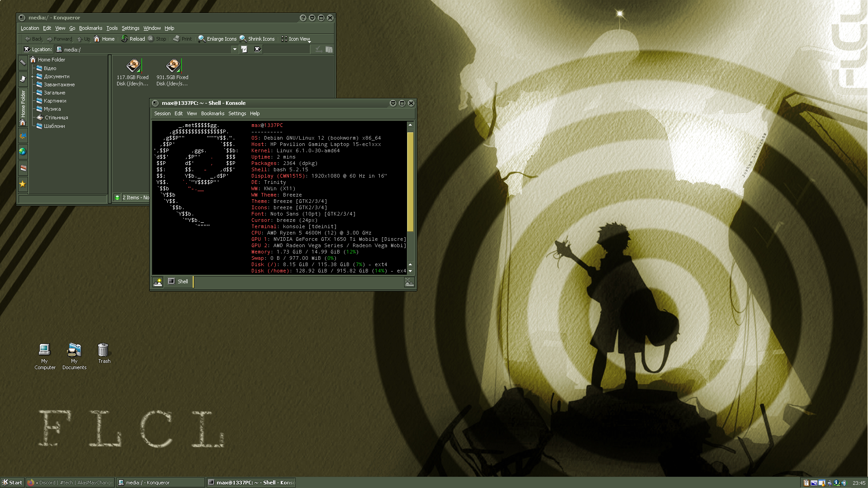Open the Network globe sidebar panel
Image resolution: width=868 pixels, height=488 pixels.
23,152
